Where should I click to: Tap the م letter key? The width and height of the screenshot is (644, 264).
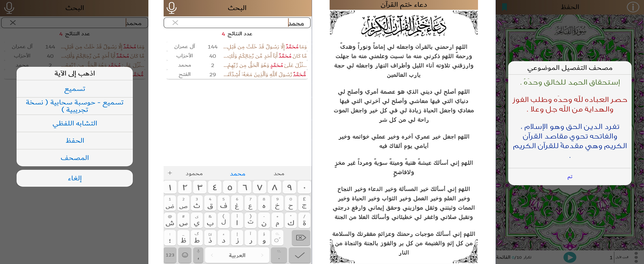click(277, 220)
